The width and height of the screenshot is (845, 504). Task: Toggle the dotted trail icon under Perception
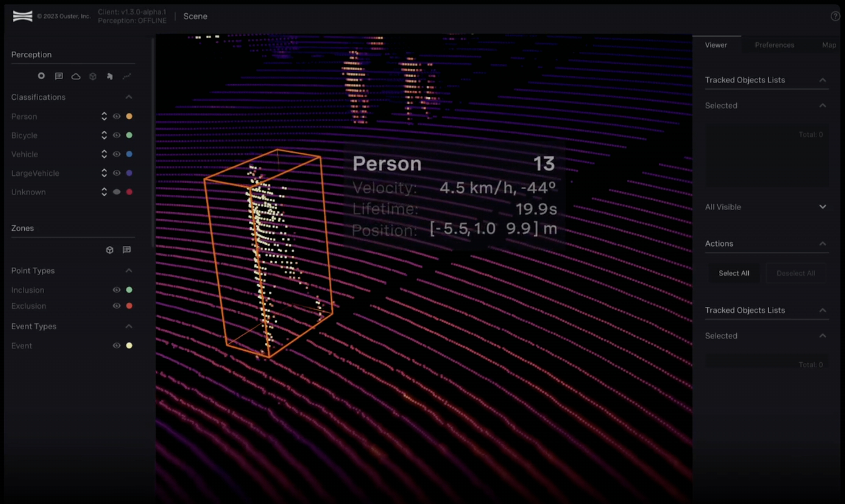tap(127, 76)
